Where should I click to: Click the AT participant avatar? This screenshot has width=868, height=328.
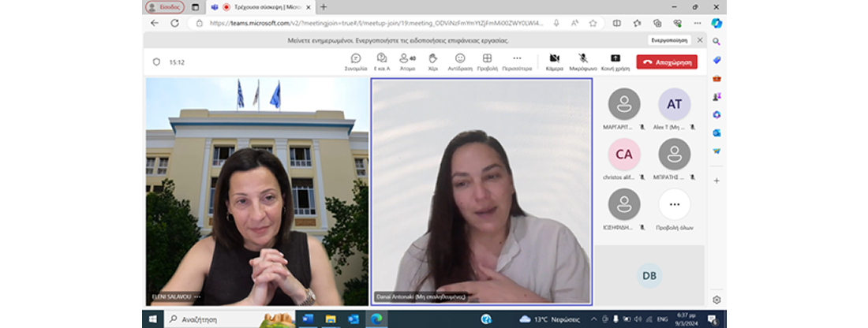click(x=674, y=104)
